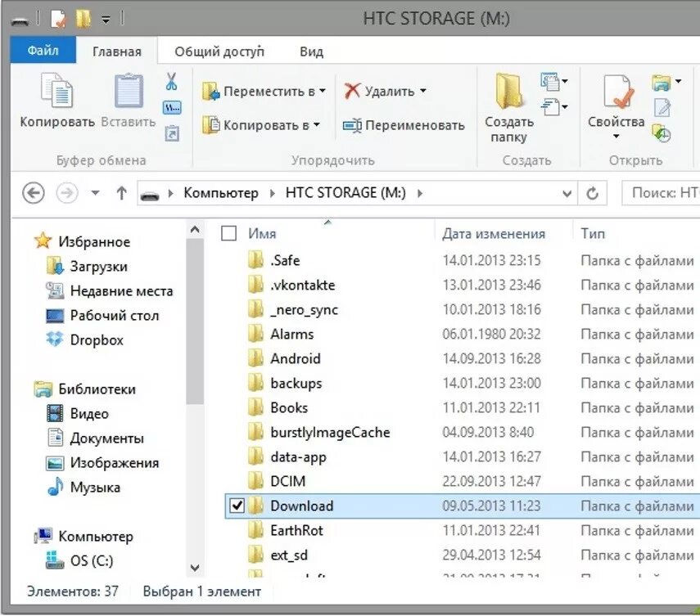Click the Copy icon in the ribbon
This screenshot has height=616, width=700.
pyautogui.click(x=56, y=91)
